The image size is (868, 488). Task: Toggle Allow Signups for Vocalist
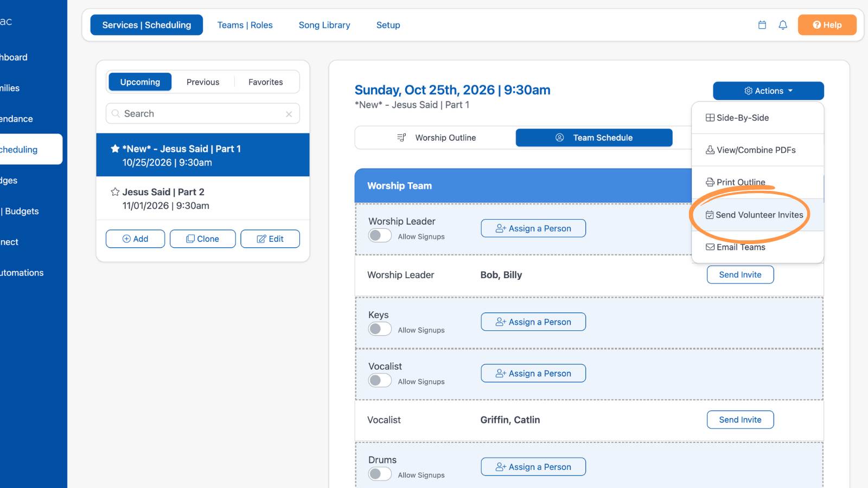(x=380, y=381)
